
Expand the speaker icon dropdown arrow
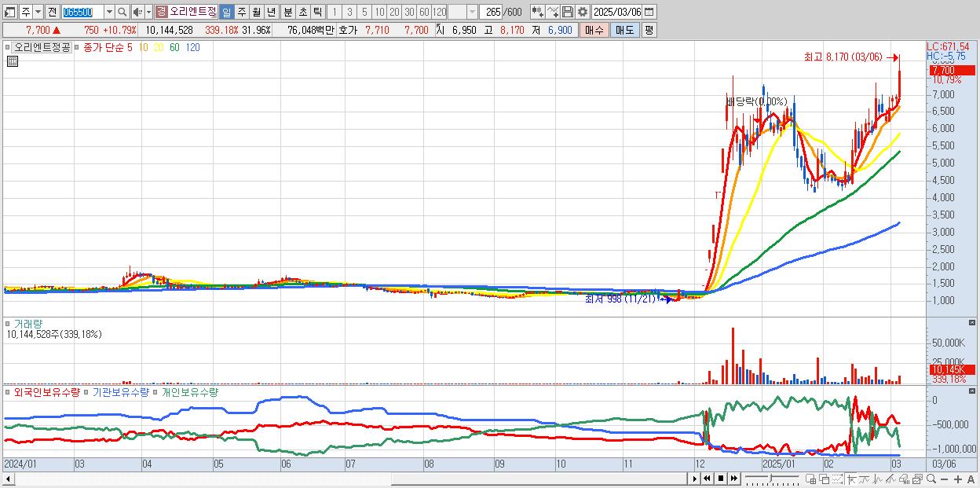(148, 12)
